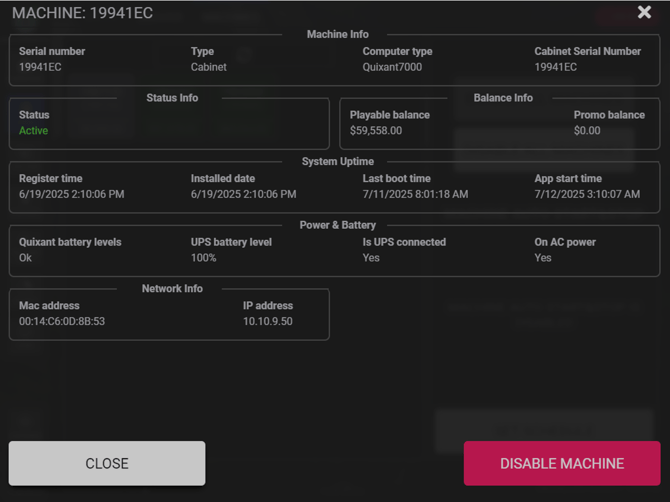Click the installed date value
Screen dimensions: 670x502
(x=243, y=194)
